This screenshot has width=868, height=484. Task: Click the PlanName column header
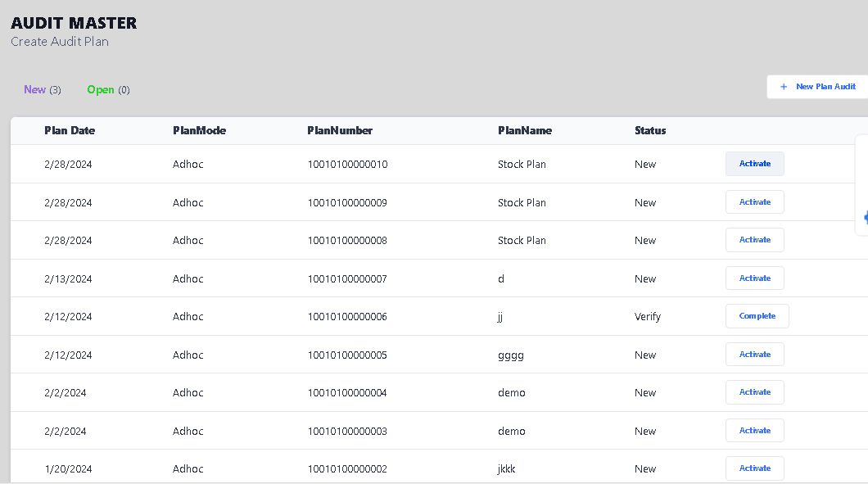525,130
